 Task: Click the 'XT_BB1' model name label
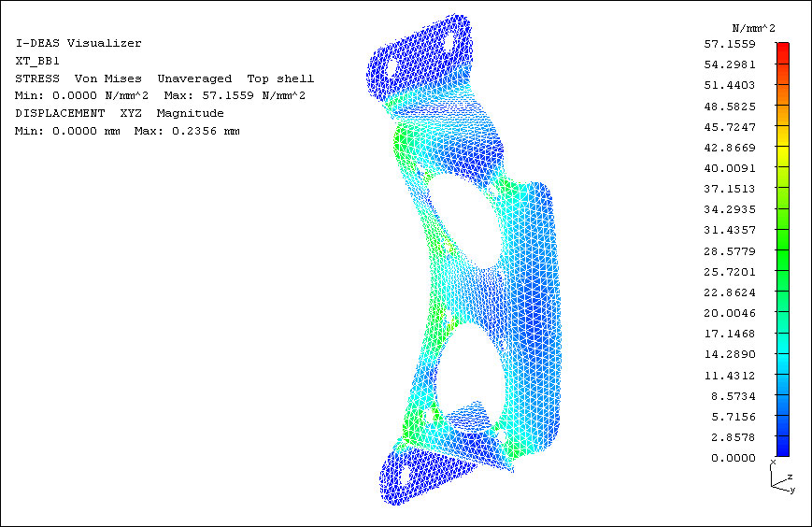coord(37,61)
